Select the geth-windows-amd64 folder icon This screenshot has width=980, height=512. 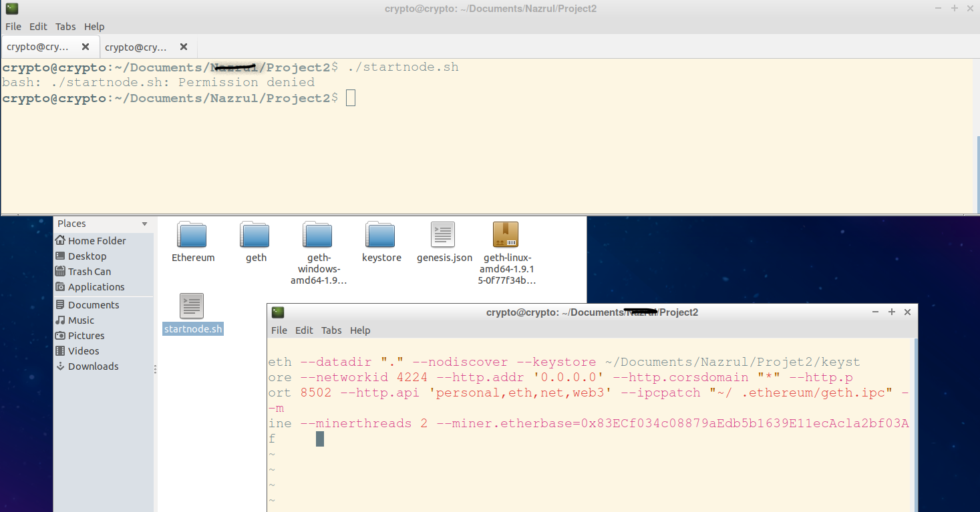click(317, 234)
